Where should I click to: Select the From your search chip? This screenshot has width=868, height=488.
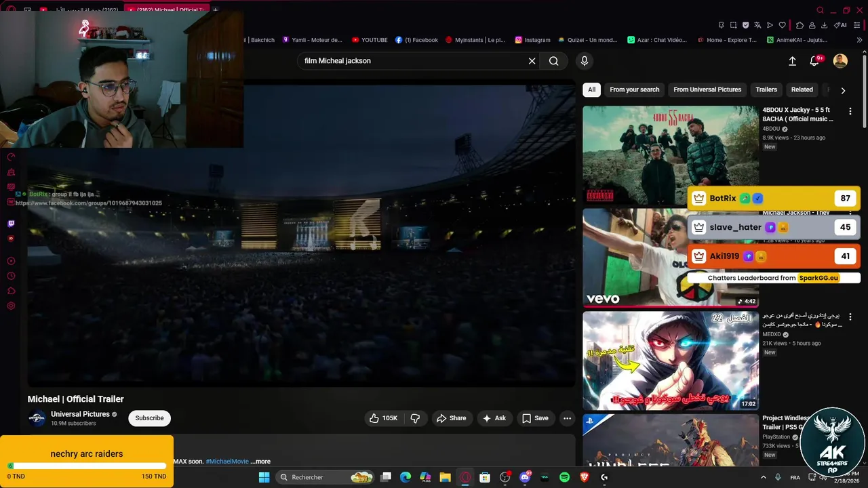[x=634, y=89]
